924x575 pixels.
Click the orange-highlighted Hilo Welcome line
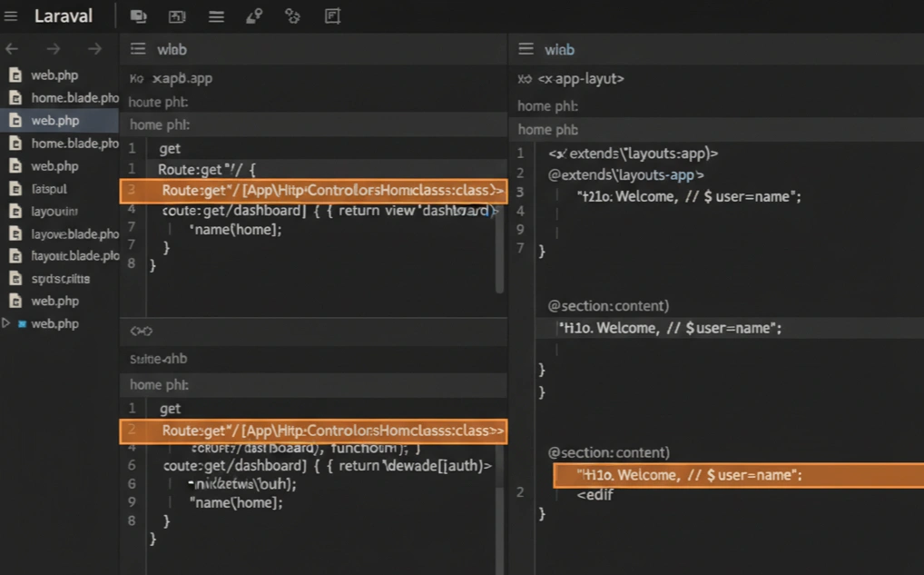point(737,474)
